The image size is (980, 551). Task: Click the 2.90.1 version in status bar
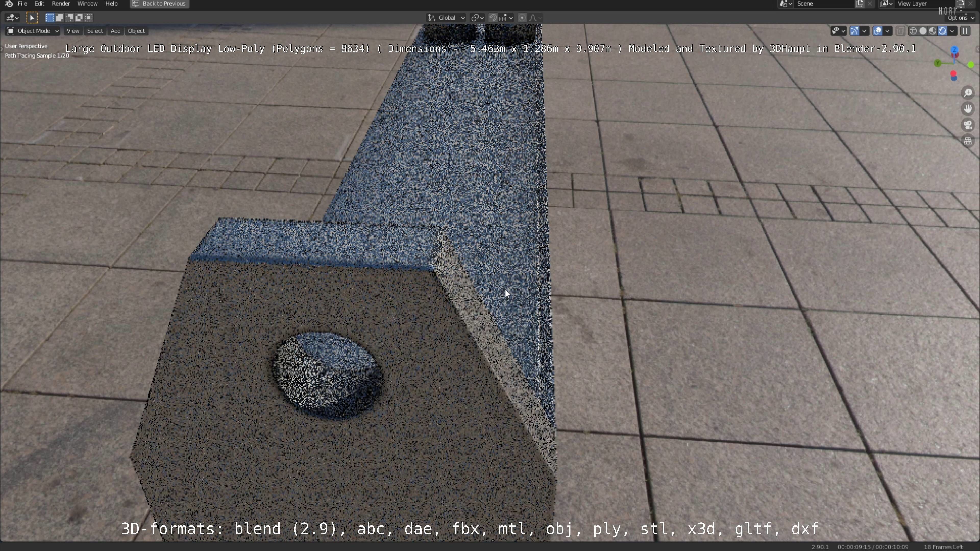[820, 547]
